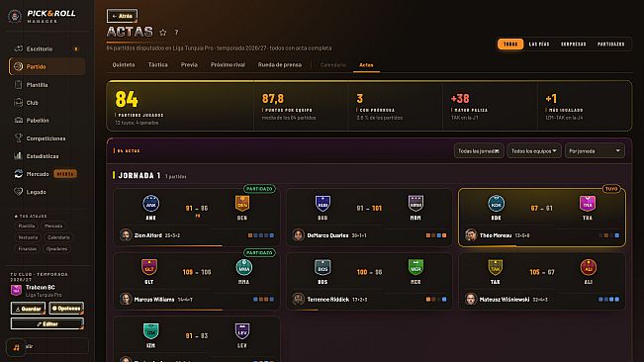This screenshot has height=362, width=644.
Task: Click the Finanzas shortcut chip
Action: pyautogui.click(x=28, y=248)
